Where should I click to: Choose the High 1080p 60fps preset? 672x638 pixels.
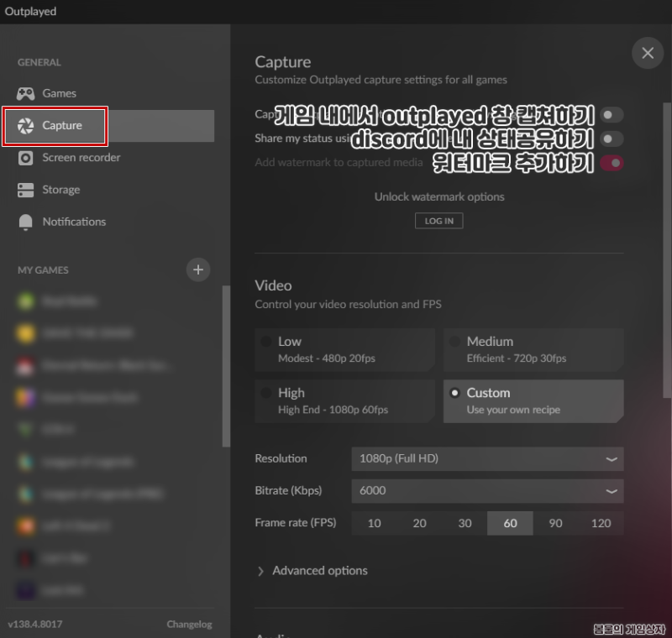[x=344, y=401]
